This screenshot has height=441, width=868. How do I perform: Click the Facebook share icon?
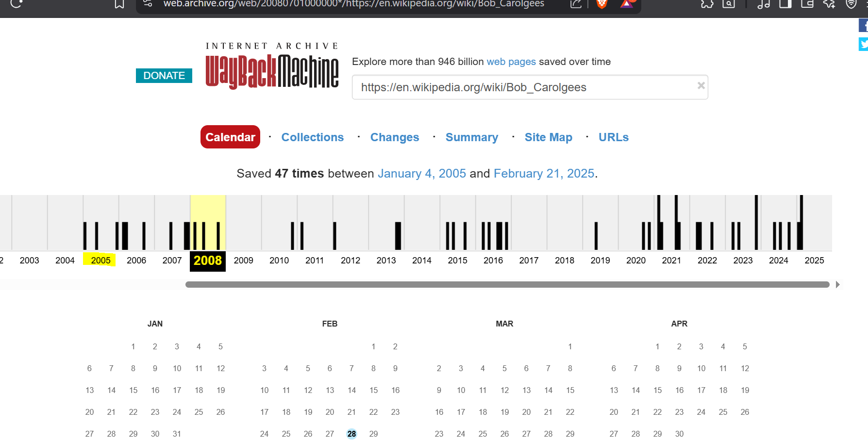pyautogui.click(x=863, y=25)
